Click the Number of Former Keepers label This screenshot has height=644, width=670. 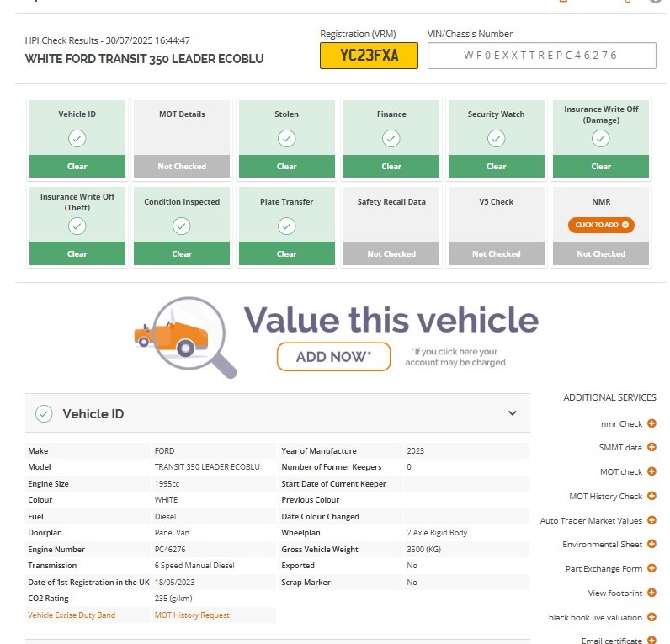point(332,466)
